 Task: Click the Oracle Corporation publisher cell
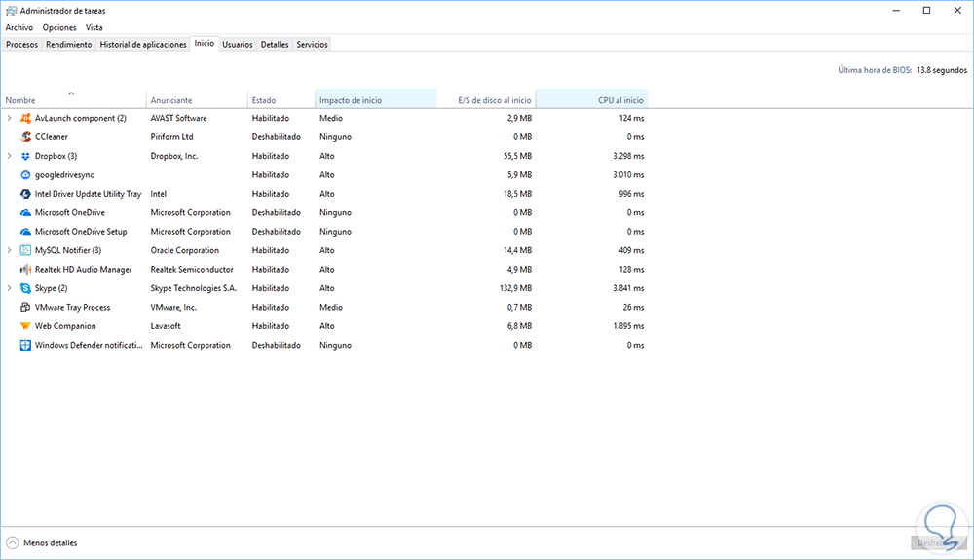[184, 251]
